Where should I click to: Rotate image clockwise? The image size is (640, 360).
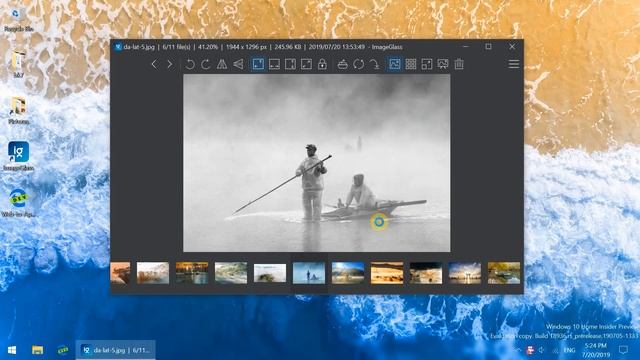click(206, 64)
